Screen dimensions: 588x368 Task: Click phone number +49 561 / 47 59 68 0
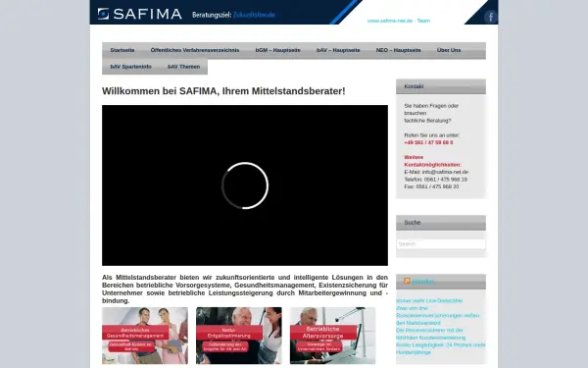428,142
